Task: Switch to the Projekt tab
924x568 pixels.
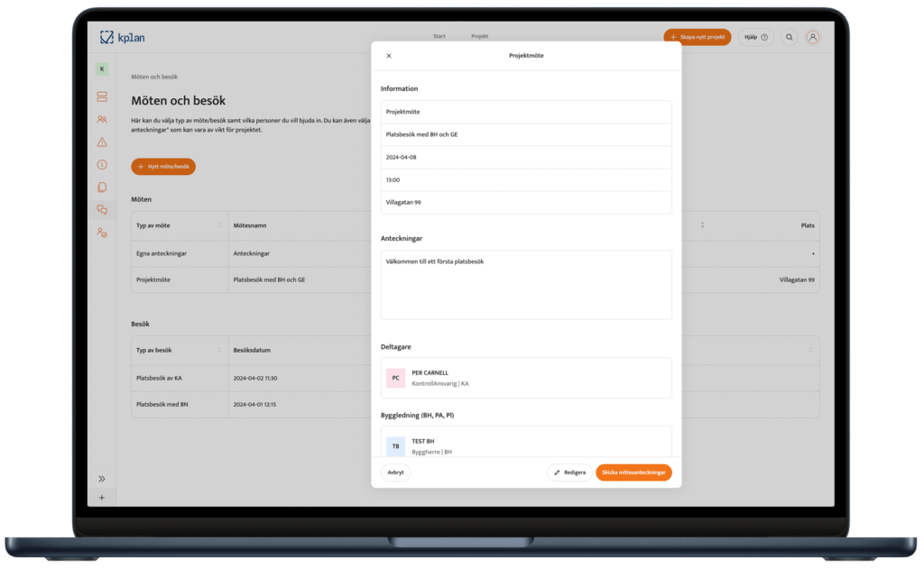Action: (479, 36)
